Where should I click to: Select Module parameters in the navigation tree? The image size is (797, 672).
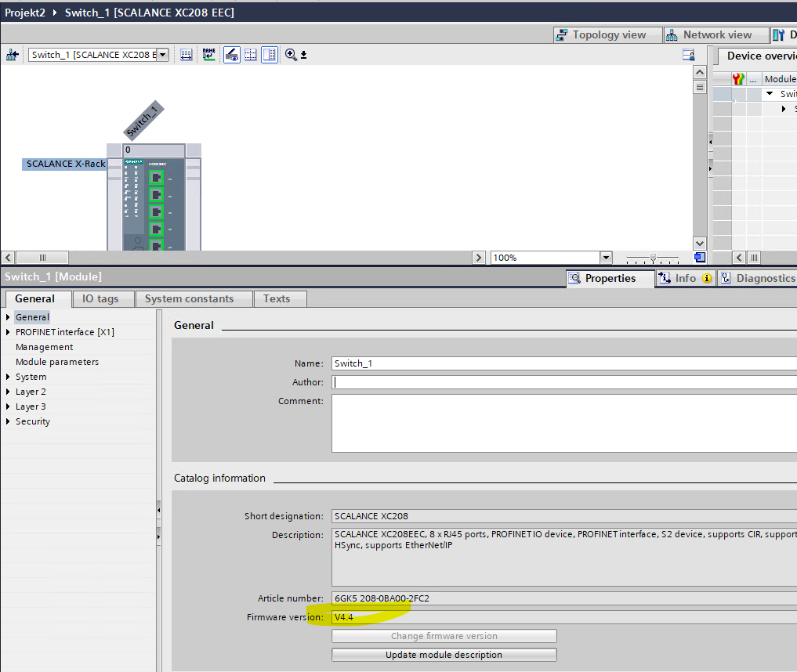(x=57, y=362)
